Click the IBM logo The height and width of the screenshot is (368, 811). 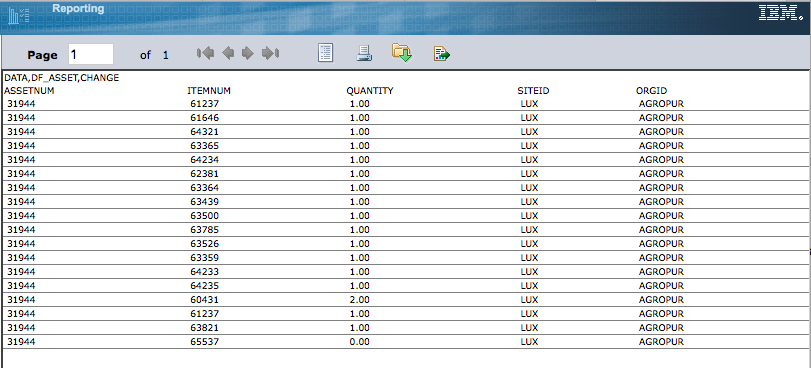point(780,12)
